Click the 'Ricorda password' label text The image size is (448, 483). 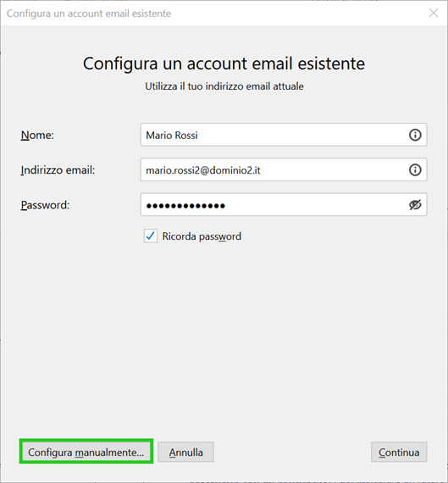pos(202,236)
